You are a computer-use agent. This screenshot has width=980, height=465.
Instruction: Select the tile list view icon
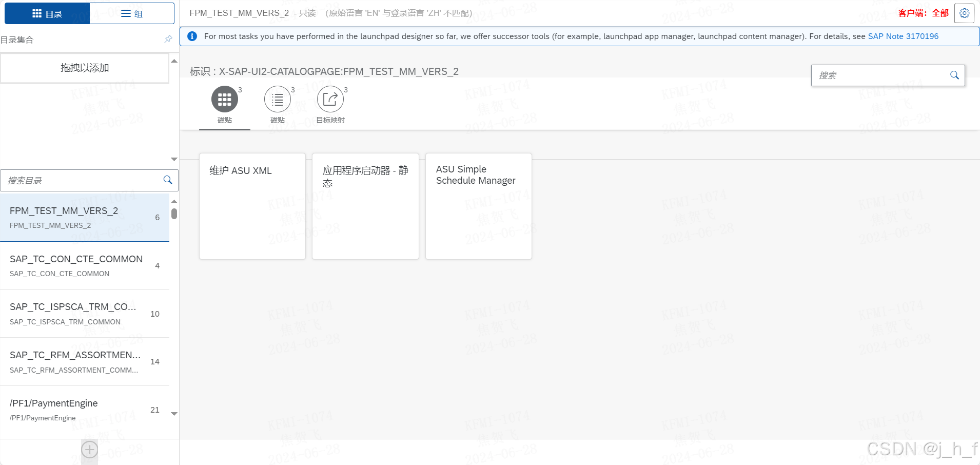(278, 99)
